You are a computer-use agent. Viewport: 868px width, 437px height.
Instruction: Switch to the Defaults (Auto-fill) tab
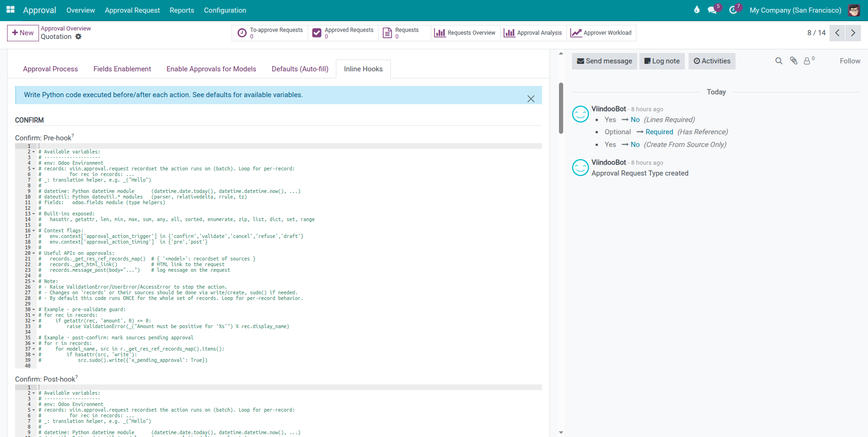(300, 69)
